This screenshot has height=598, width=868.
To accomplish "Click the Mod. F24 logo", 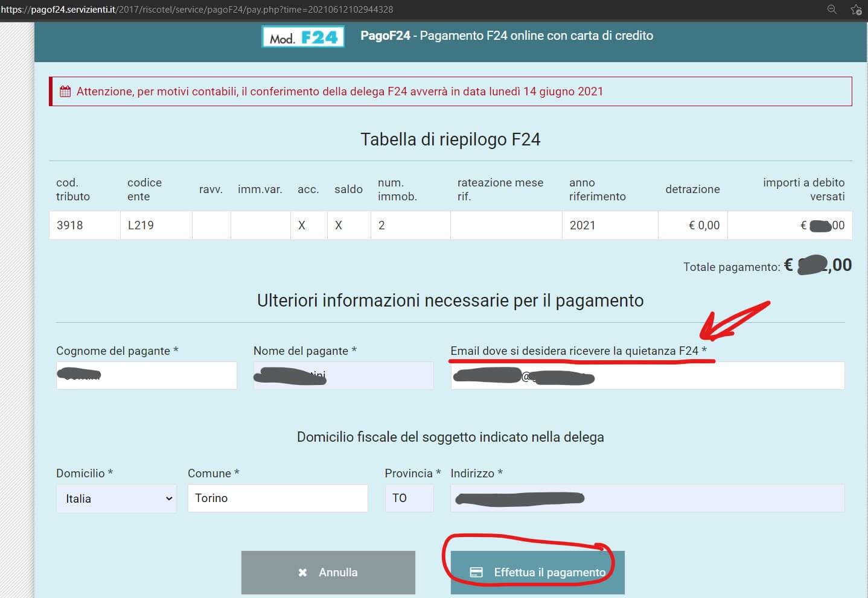I will click(x=303, y=37).
